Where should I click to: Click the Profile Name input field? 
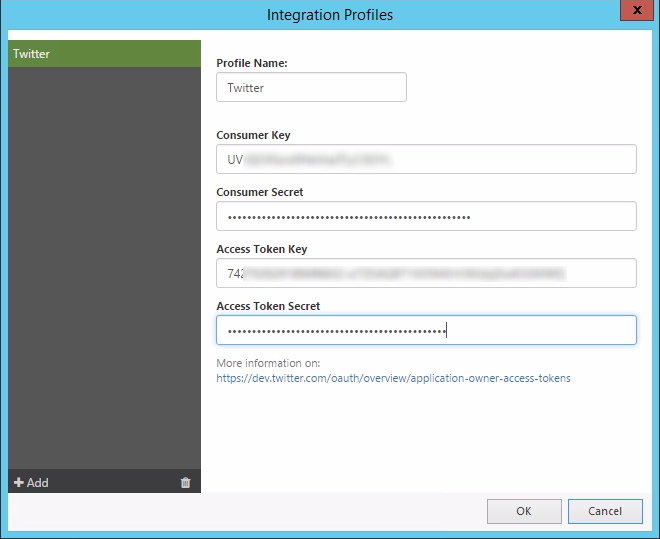click(311, 87)
